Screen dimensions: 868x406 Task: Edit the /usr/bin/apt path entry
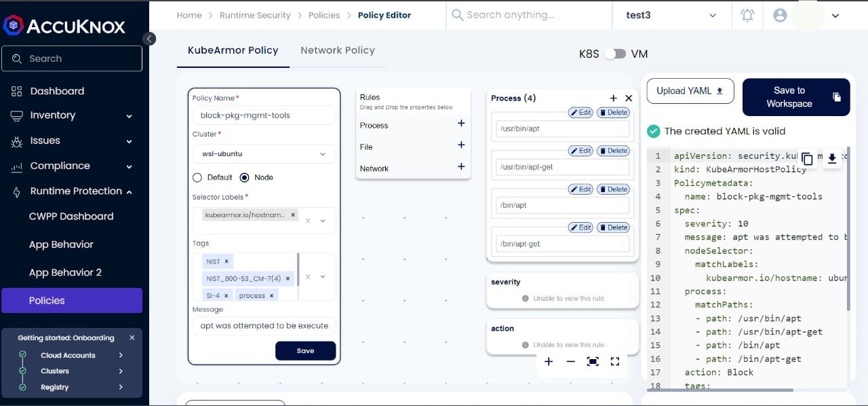(x=580, y=113)
